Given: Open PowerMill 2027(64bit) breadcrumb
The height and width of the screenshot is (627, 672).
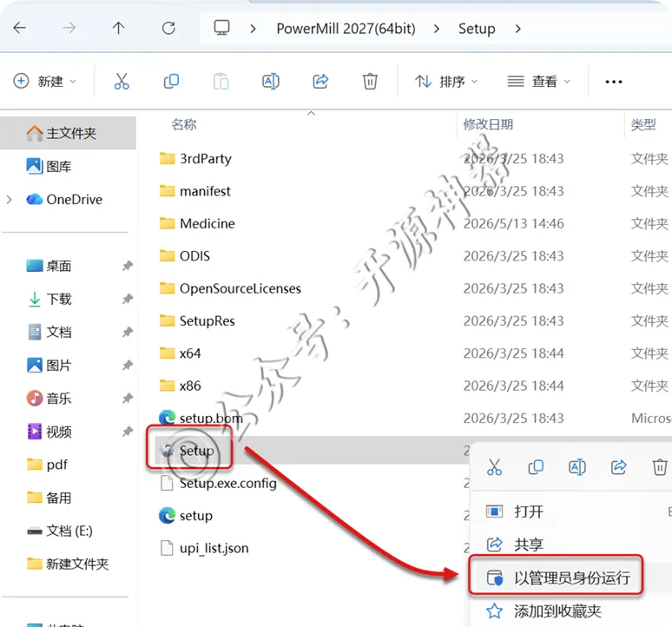Looking at the screenshot, I should 346,29.
